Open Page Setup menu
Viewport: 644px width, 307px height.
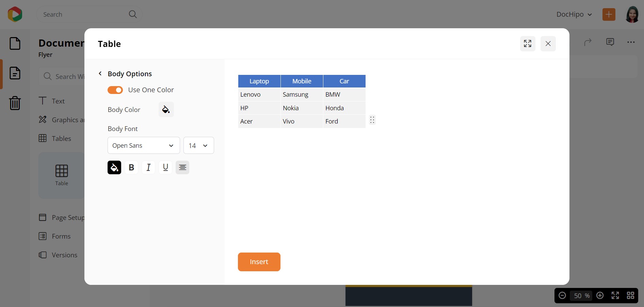click(x=62, y=217)
